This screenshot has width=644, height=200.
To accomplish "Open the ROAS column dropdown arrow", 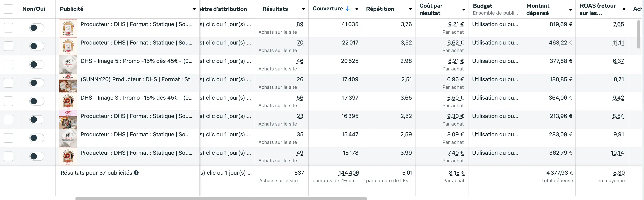I will pos(624,9).
